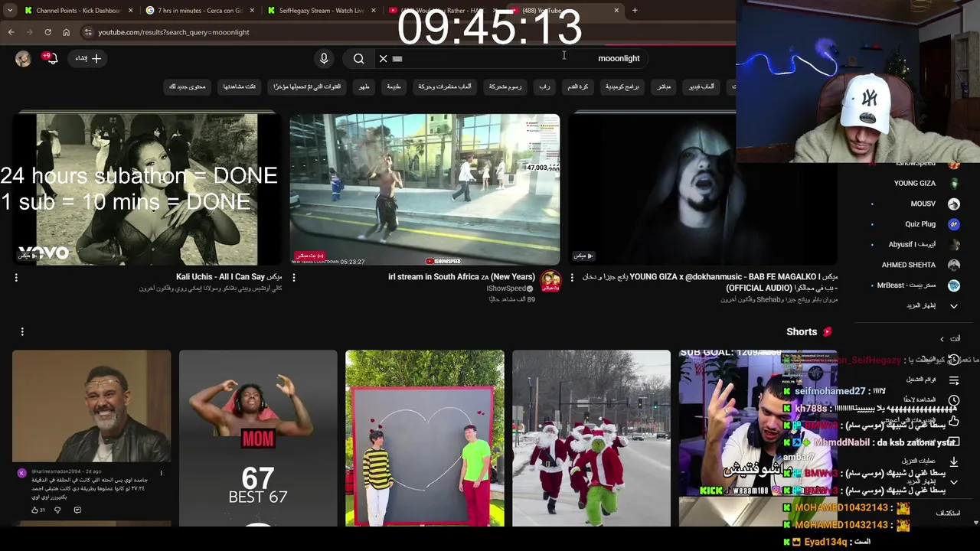The image size is (980, 551).
Task: Open more options for YOUNG GIZA video
Action: [x=572, y=278]
